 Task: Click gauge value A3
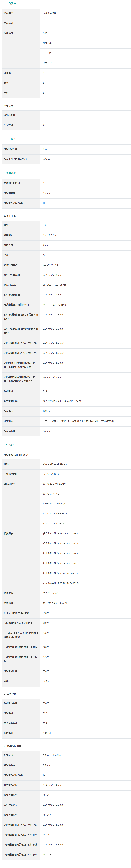(44, 255)
